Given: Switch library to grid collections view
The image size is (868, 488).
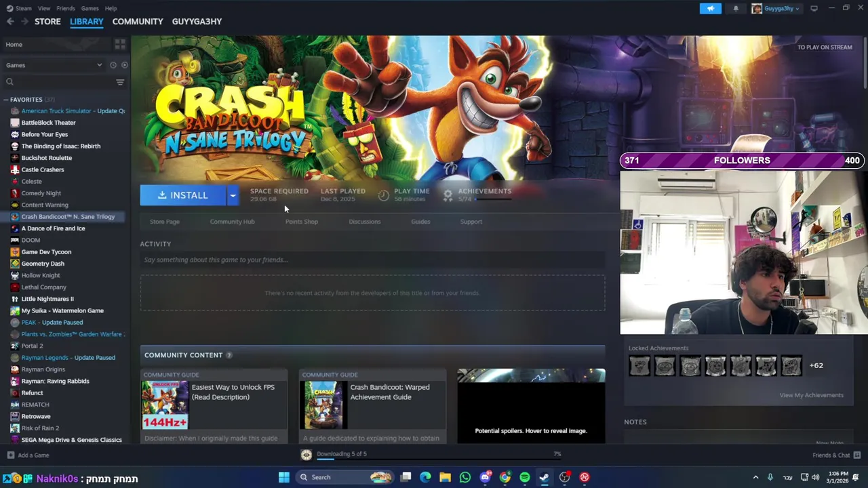Looking at the screenshot, I should pyautogui.click(x=120, y=44).
